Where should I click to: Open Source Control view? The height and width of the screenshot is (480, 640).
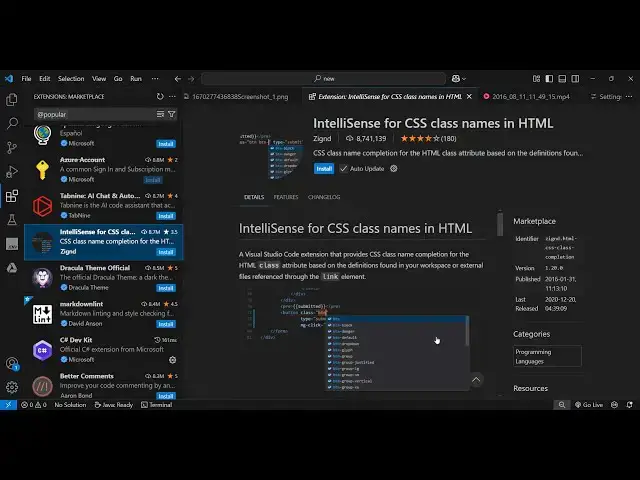click(x=12, y=147)
